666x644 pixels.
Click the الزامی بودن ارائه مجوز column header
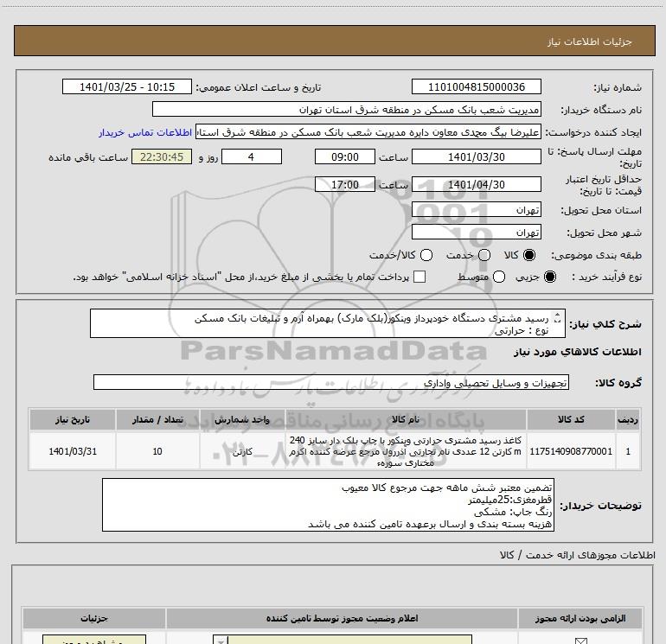[x=580, y=618]
